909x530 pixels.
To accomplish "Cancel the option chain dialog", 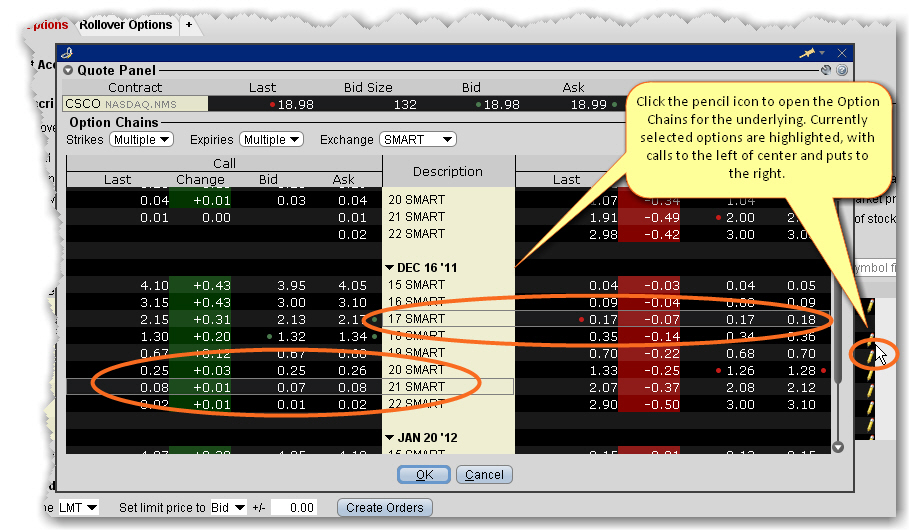I will coord(485,475).
